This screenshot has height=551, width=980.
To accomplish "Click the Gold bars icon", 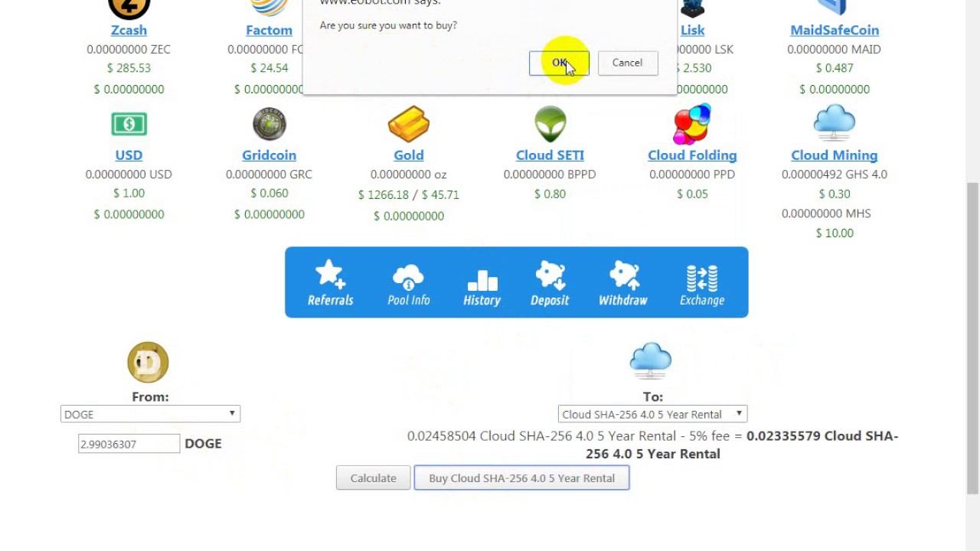I will tap(408, 124).
